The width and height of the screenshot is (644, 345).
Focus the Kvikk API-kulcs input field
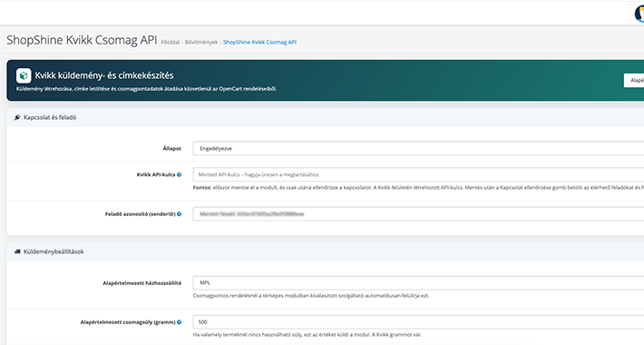418,174
